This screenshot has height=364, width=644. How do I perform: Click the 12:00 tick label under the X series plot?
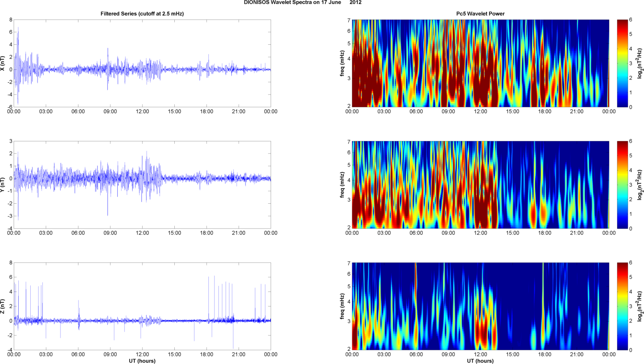(142, 112)
